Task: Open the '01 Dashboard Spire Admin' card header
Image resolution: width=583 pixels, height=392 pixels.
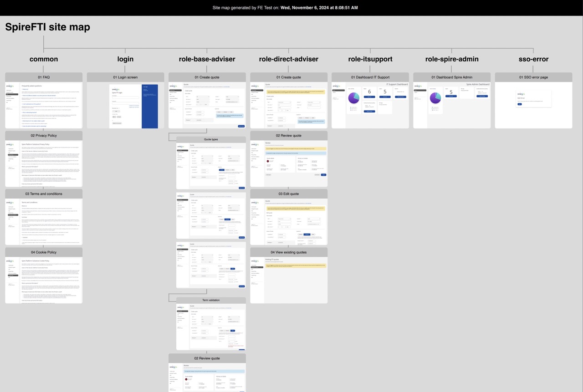Action: (x=452, y=77)
